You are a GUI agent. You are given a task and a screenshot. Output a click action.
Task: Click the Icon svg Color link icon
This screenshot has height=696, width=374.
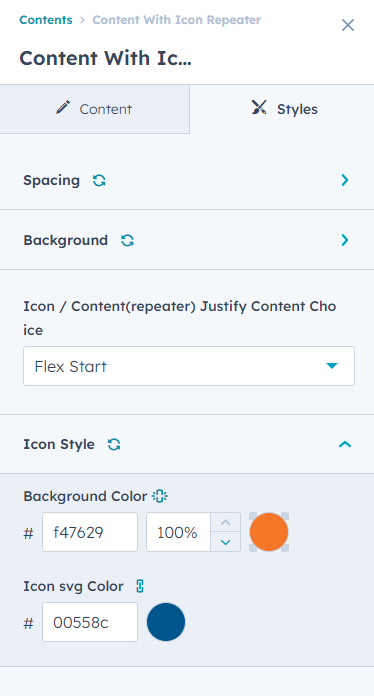point(140,586)
